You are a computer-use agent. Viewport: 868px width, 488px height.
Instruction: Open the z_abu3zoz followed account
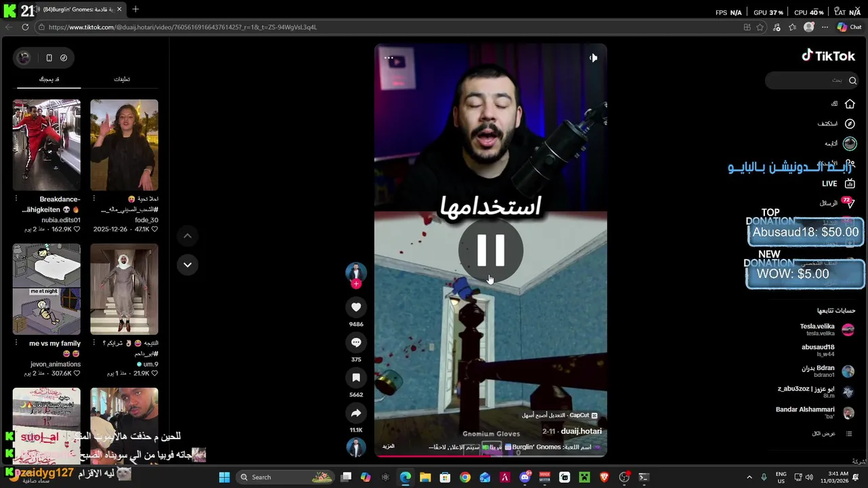point(816,392)
